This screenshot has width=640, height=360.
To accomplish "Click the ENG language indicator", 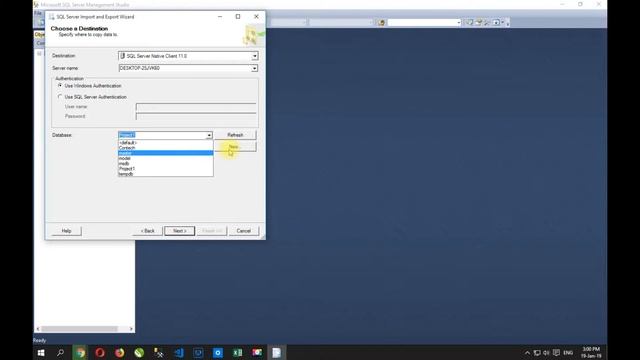I will pos(568,353).
